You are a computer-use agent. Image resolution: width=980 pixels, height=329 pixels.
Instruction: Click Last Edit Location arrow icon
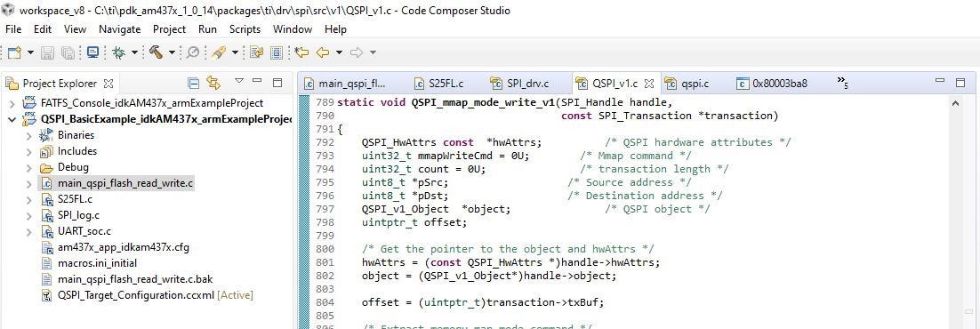[x=301, y=52]
